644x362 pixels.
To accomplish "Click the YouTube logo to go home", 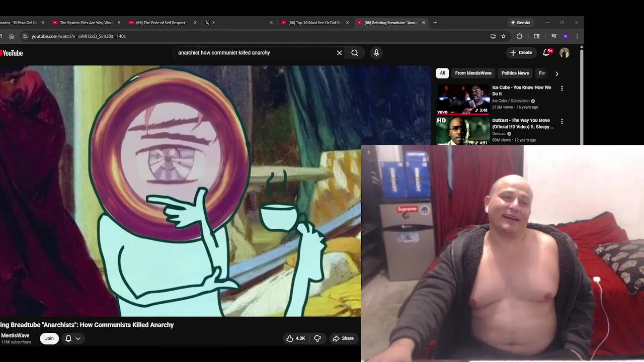I will click(x=12, y=53).
